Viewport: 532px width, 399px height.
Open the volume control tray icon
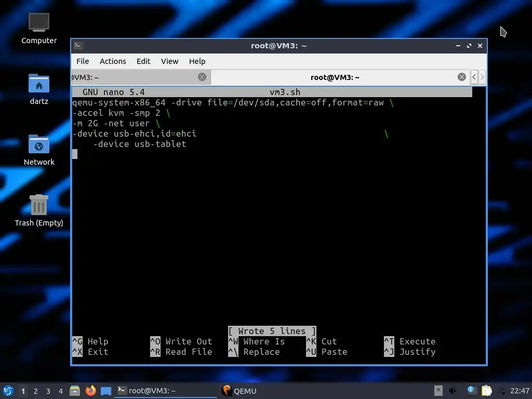tap(453, 391)
